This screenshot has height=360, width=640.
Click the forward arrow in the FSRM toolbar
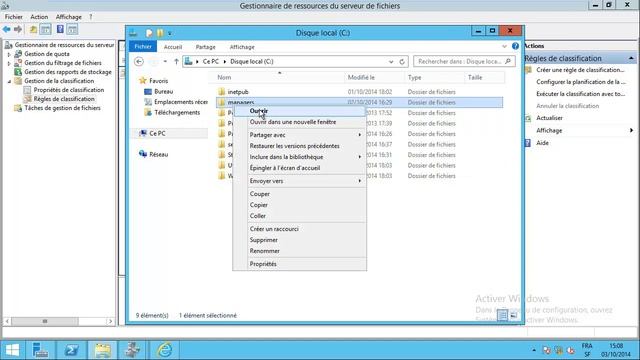click(18, 29)
